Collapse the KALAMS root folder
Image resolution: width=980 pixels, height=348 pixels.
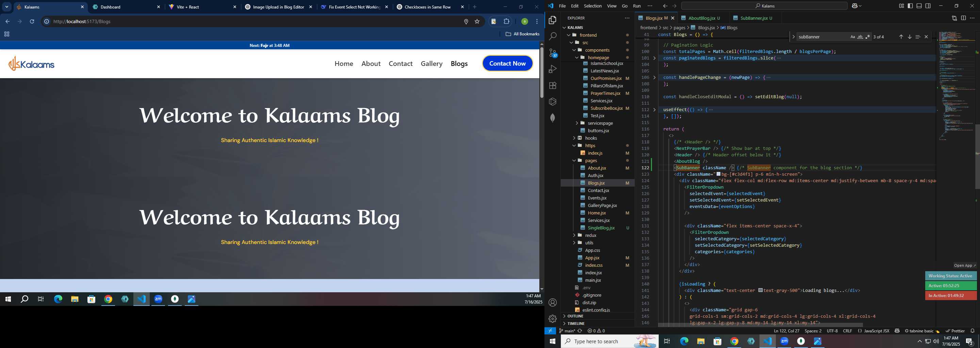[564, 27]
